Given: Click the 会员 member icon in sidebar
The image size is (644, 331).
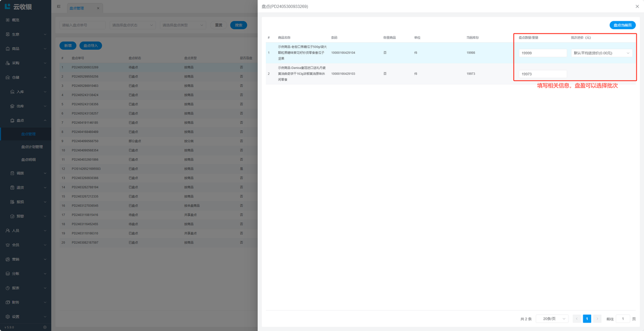Looking at the screenshot, I should click(x=8, y=245).
